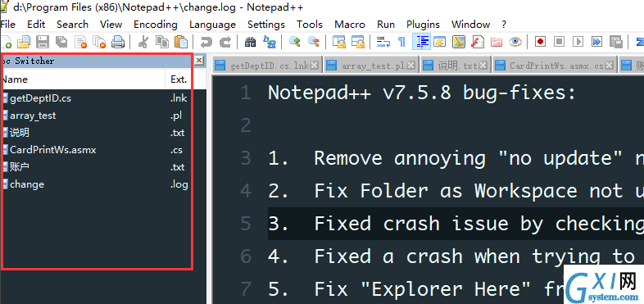Close the 说明.txt tab

point(483,66)
